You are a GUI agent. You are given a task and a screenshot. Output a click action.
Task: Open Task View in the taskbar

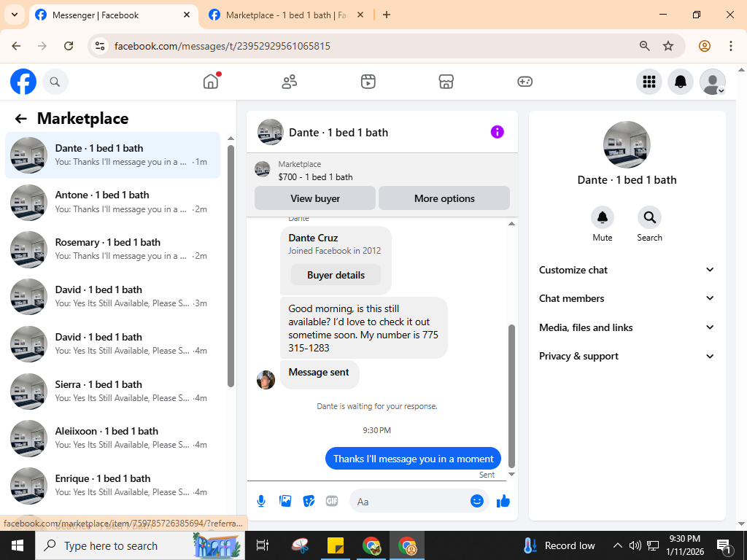click(x=263, y=545)
